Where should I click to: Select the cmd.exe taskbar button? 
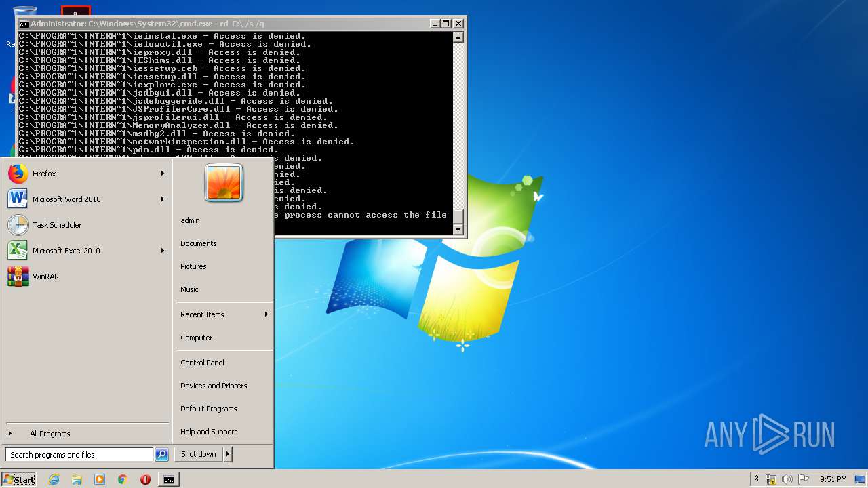(168, 479)
